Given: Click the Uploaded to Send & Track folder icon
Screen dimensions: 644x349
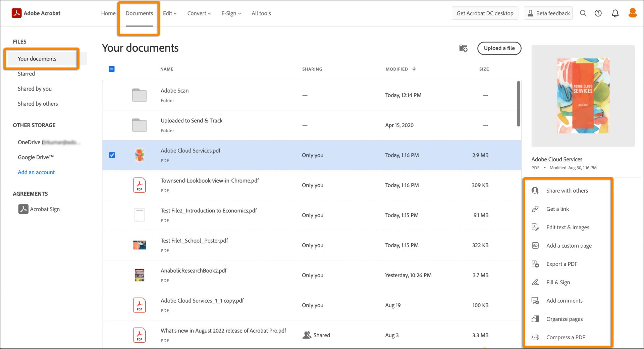Looking at the screenshot, I should coord(140,125).
